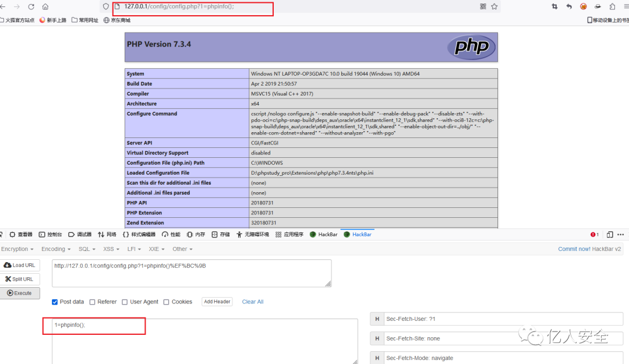Open mobile device bookmarks folder
Viewport: 629px width, 364px height.
pyautogui.click(x=607, y=20)
